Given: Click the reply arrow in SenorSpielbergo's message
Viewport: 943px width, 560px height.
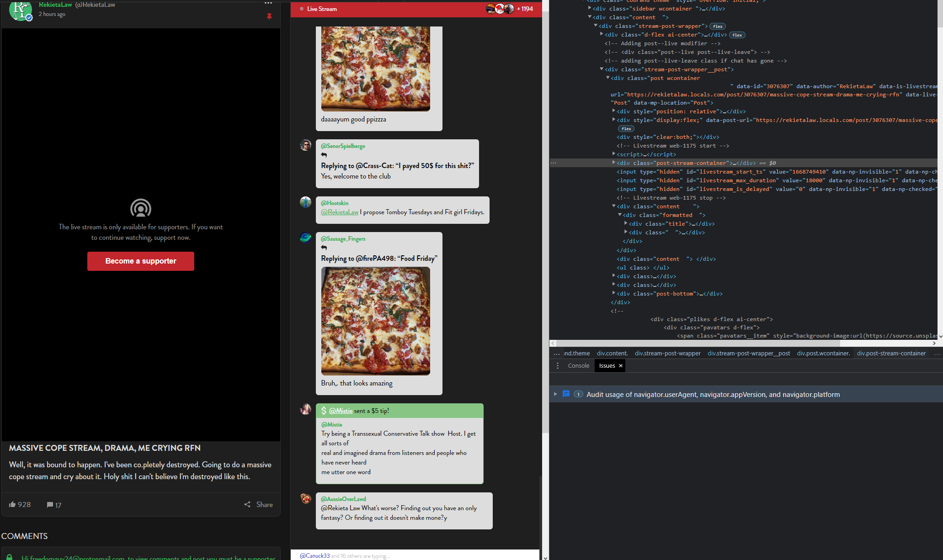Looking at the screenshot, I should click(x=324, y=155).
